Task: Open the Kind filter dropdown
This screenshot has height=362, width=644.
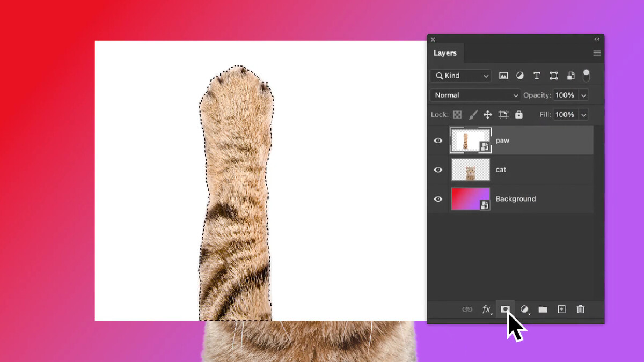Action: (460, 76)
